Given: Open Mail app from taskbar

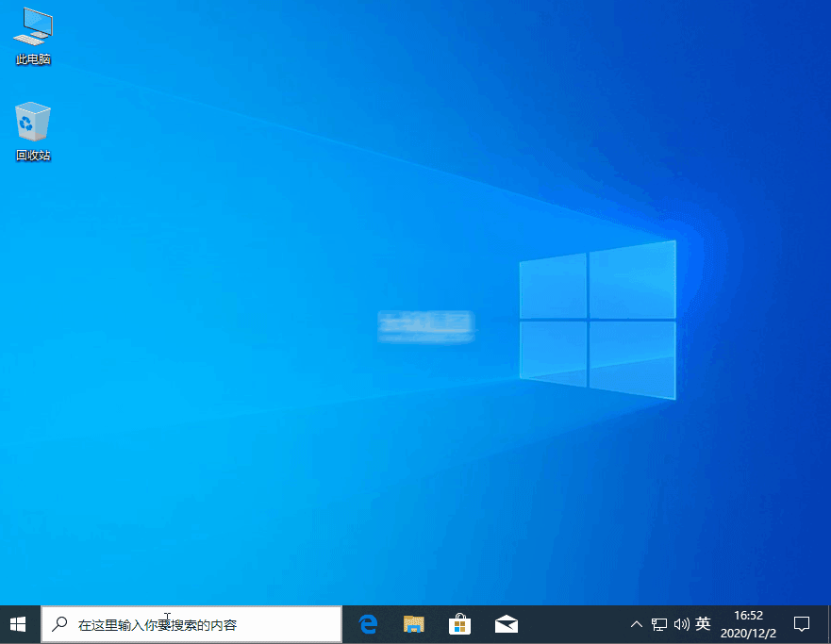Looking at the screenshot, I should coord(507,624).
